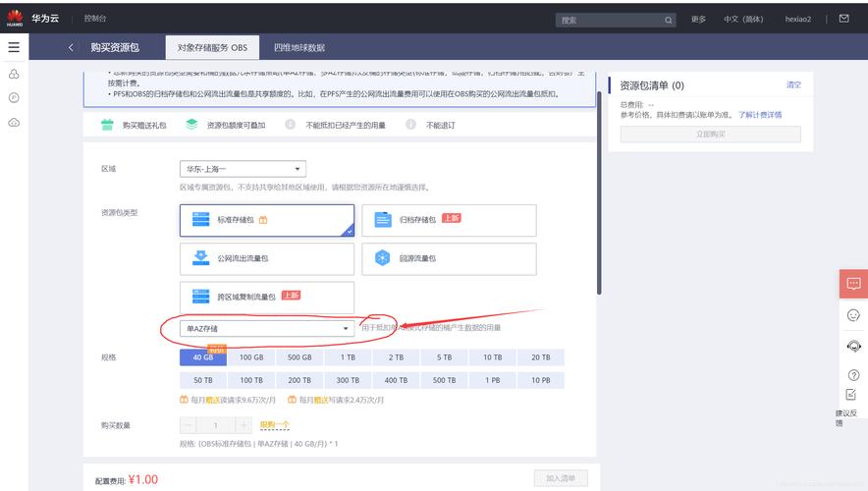Open the customer service headset icon
This screenshot has width=868, height=491.
[853, 346]
